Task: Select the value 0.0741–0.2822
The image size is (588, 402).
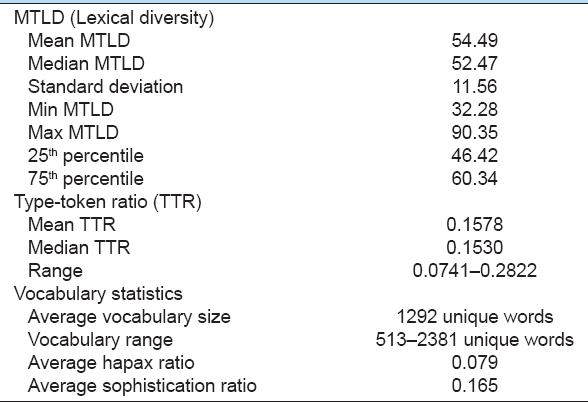Action: coord(474,271)
